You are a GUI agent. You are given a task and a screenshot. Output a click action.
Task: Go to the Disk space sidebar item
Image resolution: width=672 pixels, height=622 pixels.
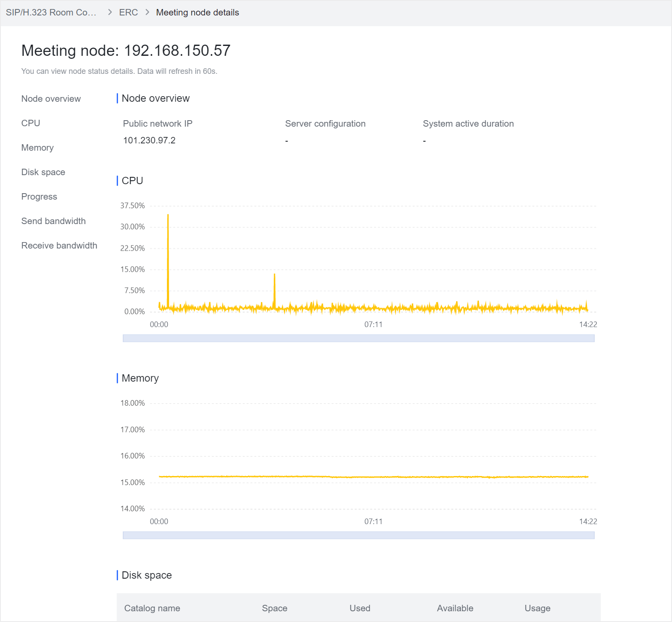coord(43,172)
